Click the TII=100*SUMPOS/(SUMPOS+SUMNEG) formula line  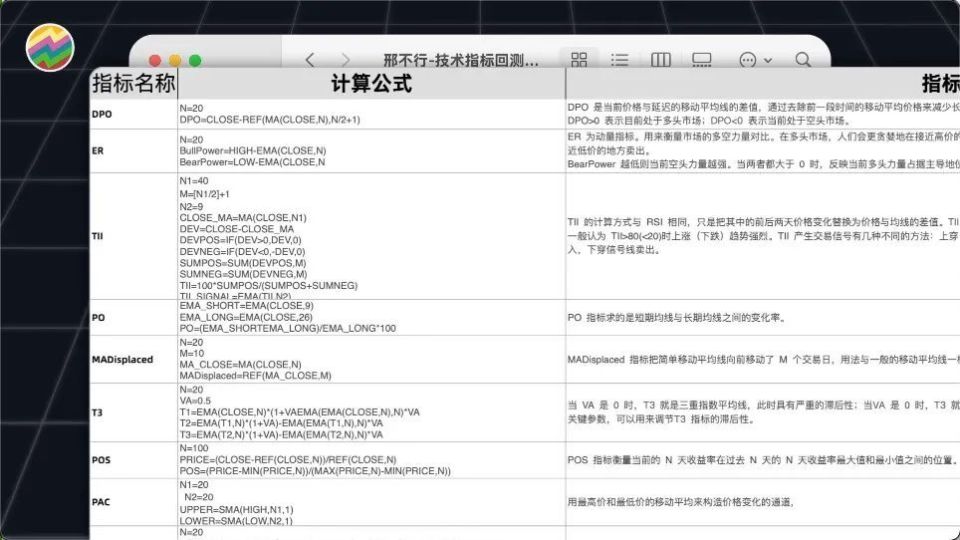click(268, 285)
